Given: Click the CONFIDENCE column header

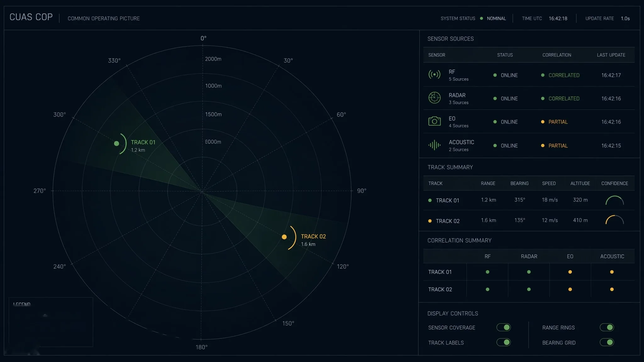Looking at the screenshot, I should point(615,184).
